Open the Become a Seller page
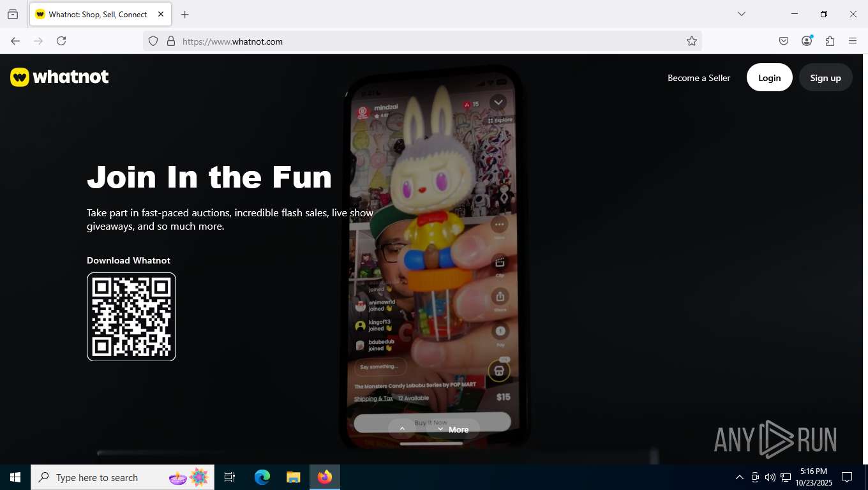The width and height of the screenshot is (868, 490). (x=699, y=78)
